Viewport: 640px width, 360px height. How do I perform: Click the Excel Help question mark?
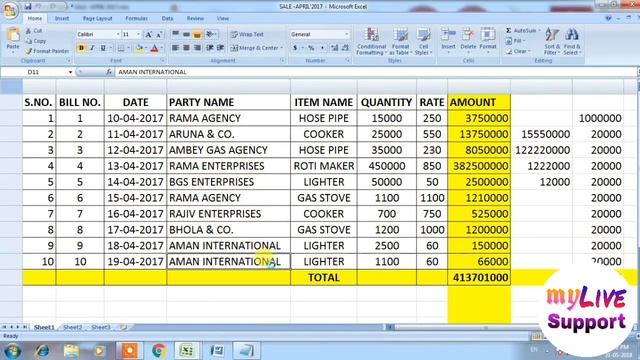click(608, 18)
